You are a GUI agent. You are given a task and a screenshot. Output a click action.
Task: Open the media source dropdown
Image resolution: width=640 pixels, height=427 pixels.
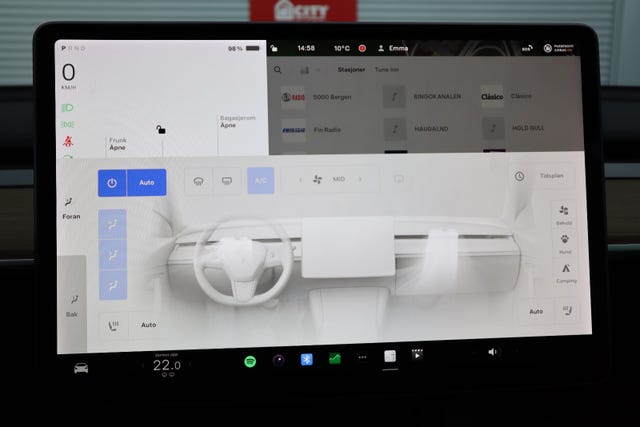click(x=310, y=70)
